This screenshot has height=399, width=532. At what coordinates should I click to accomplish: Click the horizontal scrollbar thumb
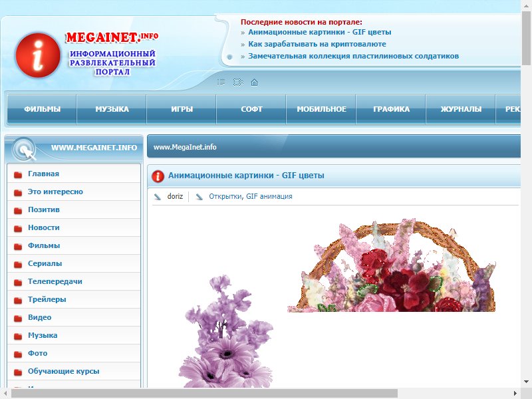tap(204, 394)
